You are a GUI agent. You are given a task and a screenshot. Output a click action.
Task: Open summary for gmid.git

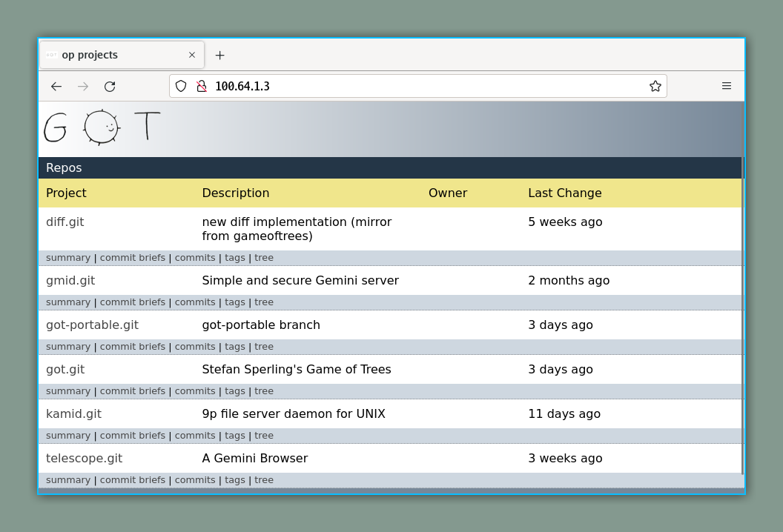[x=68, y=302]
